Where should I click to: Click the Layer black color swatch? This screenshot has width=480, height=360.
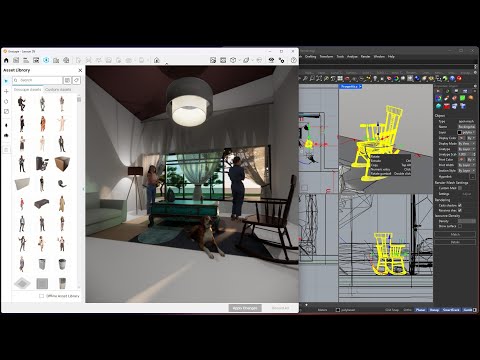pyautogui.click(x=460, y=132)
